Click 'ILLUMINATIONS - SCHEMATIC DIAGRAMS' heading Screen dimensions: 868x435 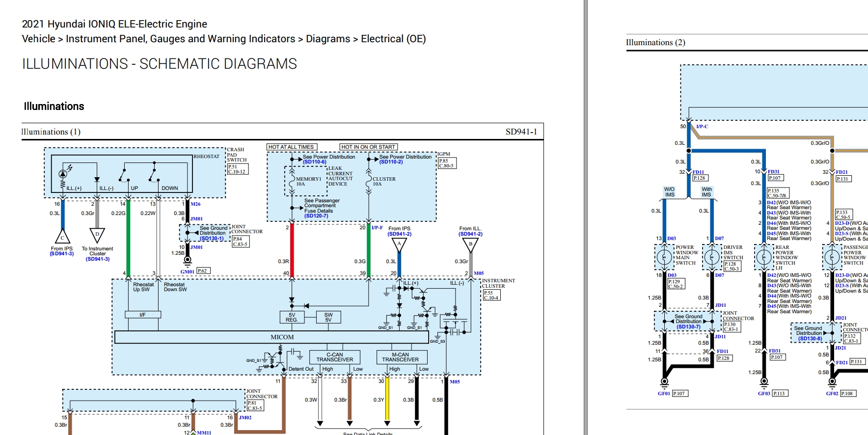(x=160, y=64)
